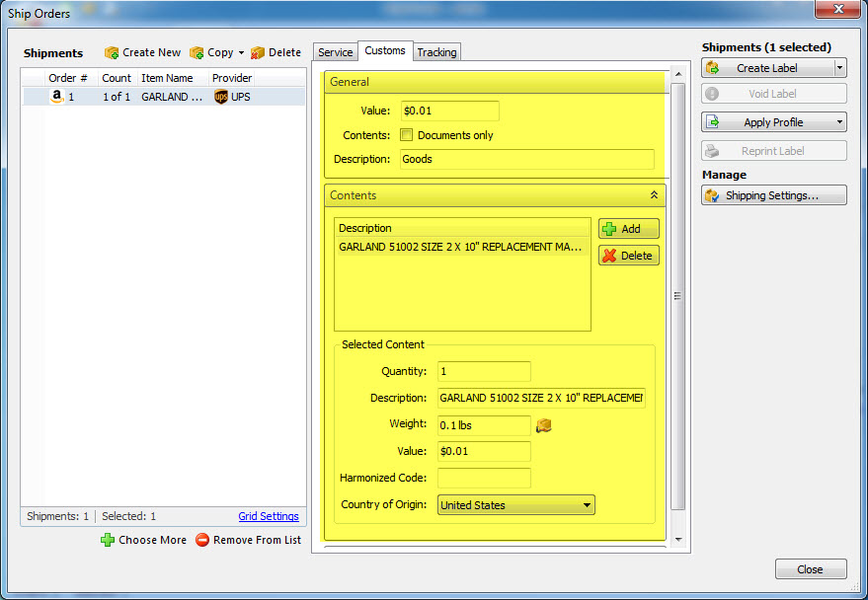This screenshot has height=600, width=868.
Task: Select the Copy shipment icon
Action: (197, 52)
